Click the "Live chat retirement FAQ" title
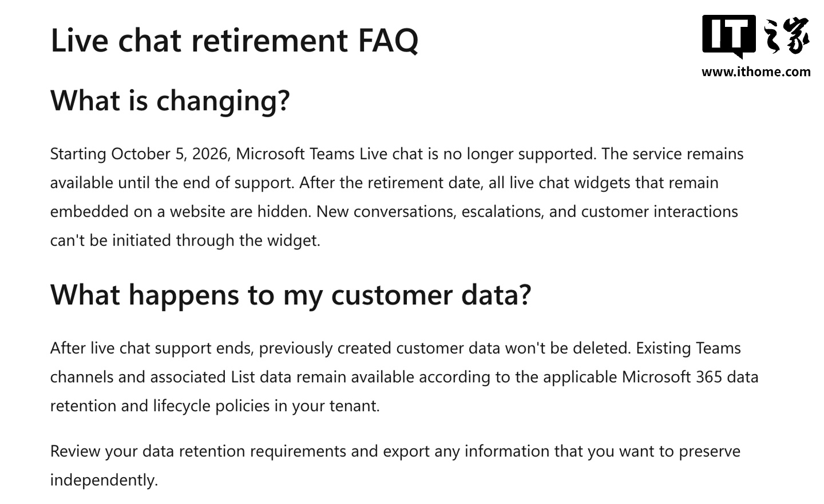Image resolution: width=824 pixels, height=504 pixels. pos(235,40)
